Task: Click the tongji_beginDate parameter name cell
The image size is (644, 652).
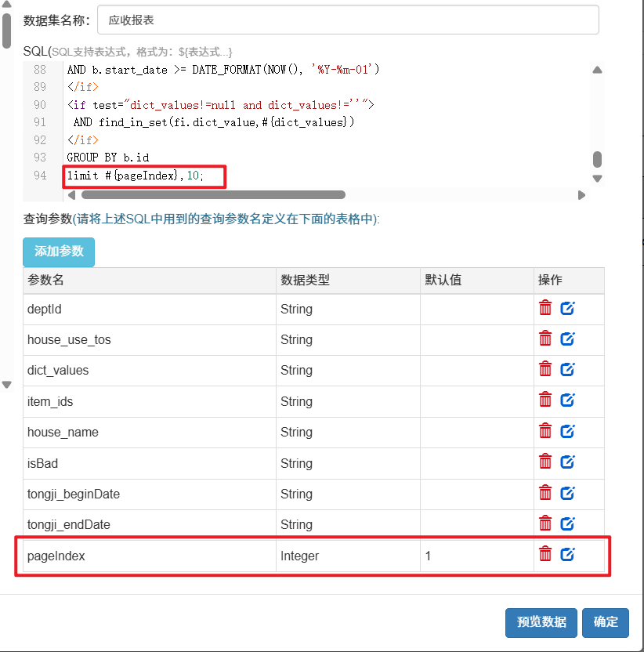Action: tap(150, 494)
